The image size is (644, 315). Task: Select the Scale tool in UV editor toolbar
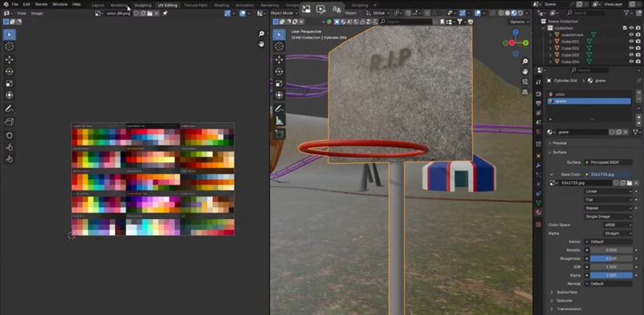[x=9, y=83]
